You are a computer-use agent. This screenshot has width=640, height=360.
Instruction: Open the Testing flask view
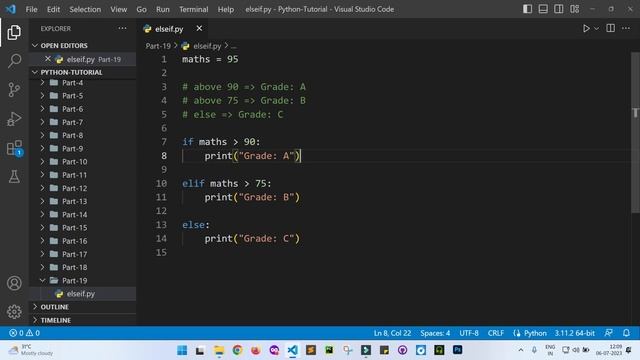pos(14,177)
